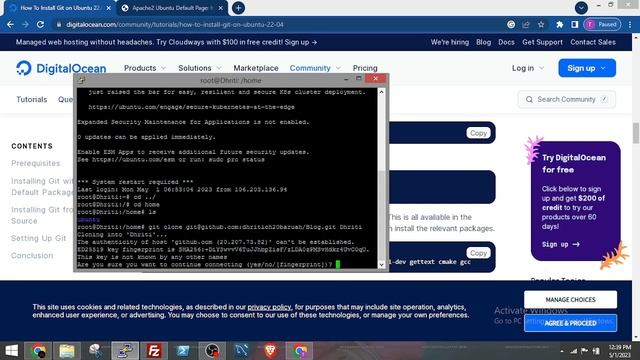Expand the Solutions menu
Screen dimensions: 640x360
pyautogui.click(x=200, y=68)
